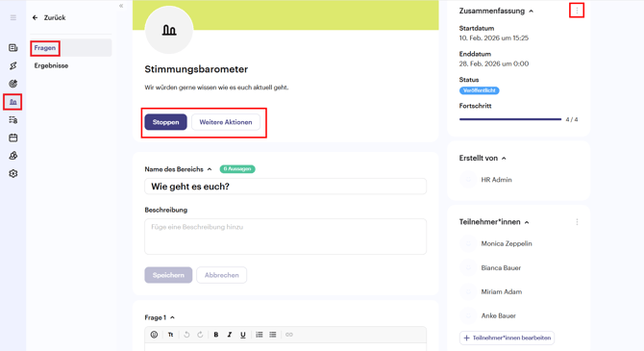Click the Veröffentlicht status badge
The height and width of the screenshot is (351, 644).
[479, 90]
